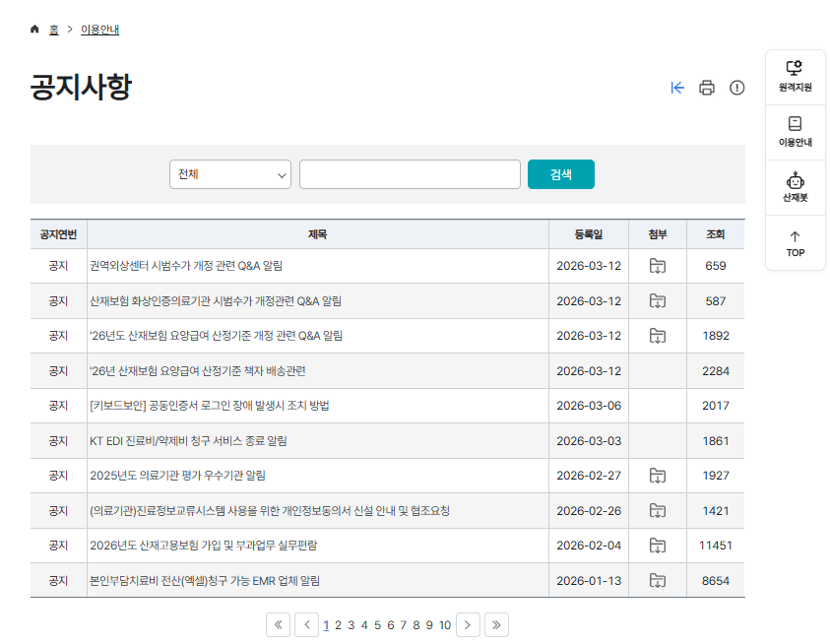Print the notice page
This screenshot has height=644, width=830.
pyautogui.click(x=706, y=88)
